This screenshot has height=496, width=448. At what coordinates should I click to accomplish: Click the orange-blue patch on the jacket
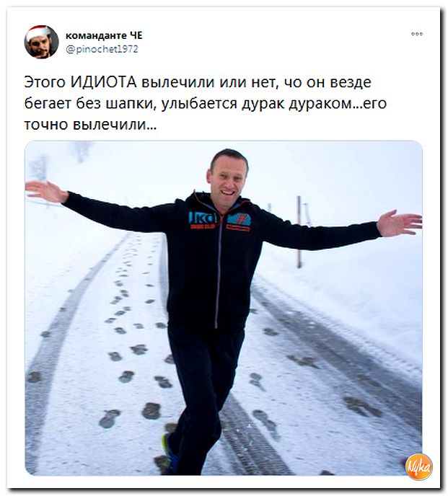239,221
